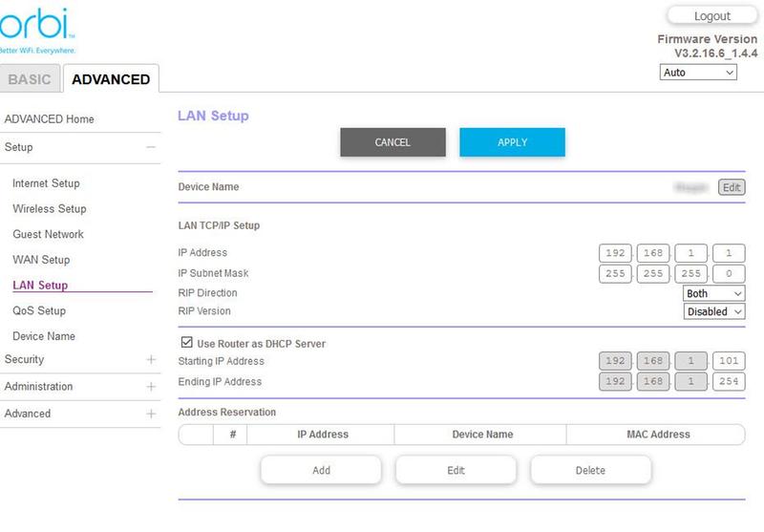Click first octet of IP Address
764x532 pixels.
tap(615, 253)
